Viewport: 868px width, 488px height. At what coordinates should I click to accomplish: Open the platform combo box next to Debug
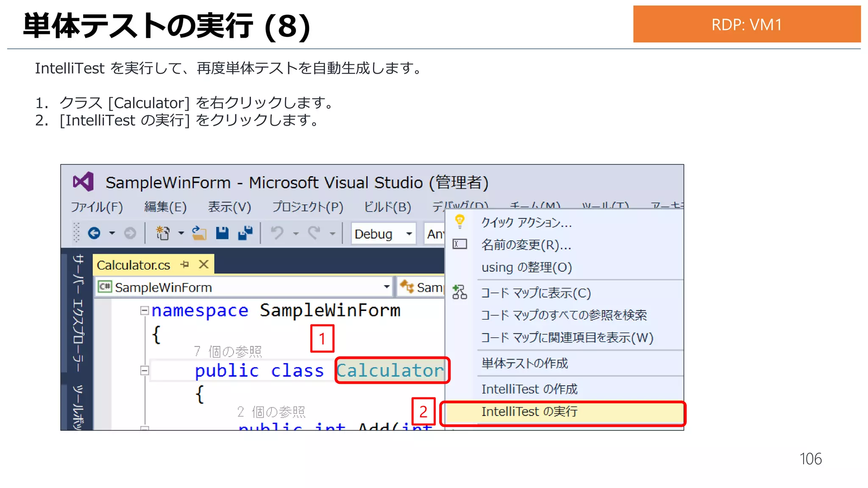pyautogui.click(x=434, y=234)
